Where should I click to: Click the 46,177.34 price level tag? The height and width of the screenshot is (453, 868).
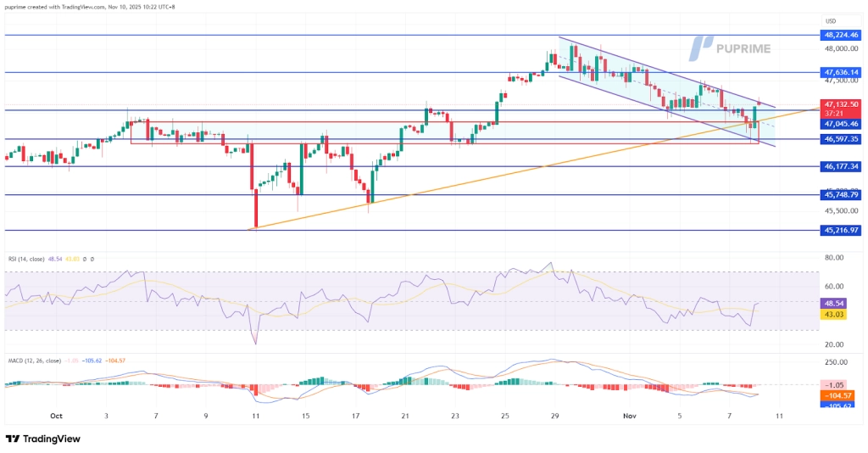[839, 167]
